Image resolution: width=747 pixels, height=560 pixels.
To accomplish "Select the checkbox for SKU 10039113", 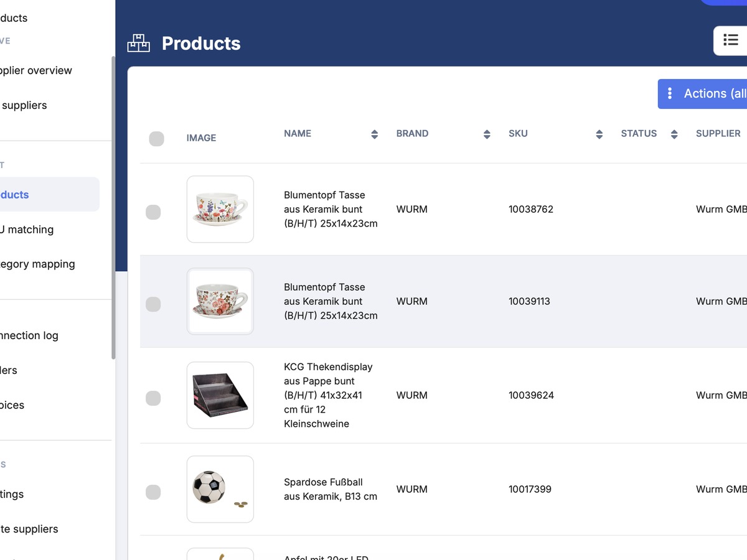I will [153, 304].
